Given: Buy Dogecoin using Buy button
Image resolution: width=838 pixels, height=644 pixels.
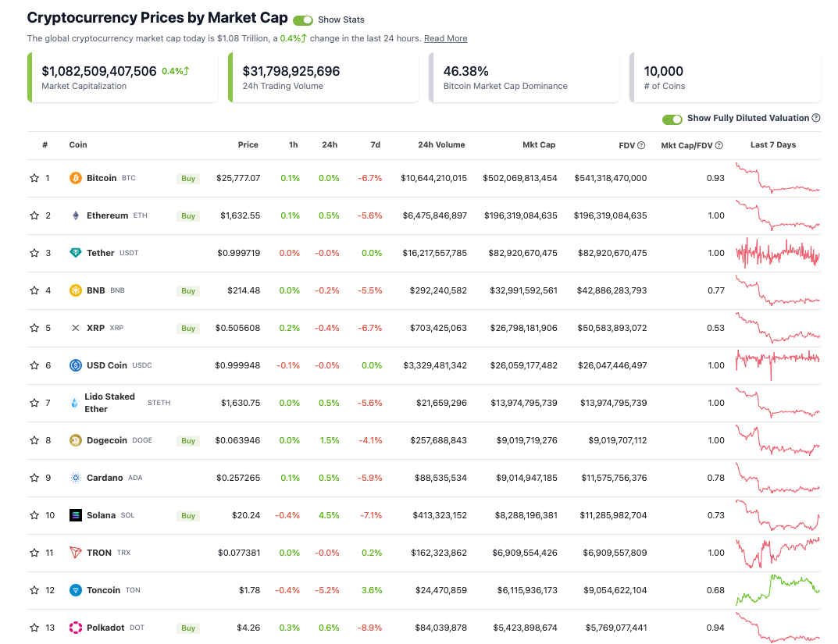Looking at the screenshot, I should tap(188, 440).
